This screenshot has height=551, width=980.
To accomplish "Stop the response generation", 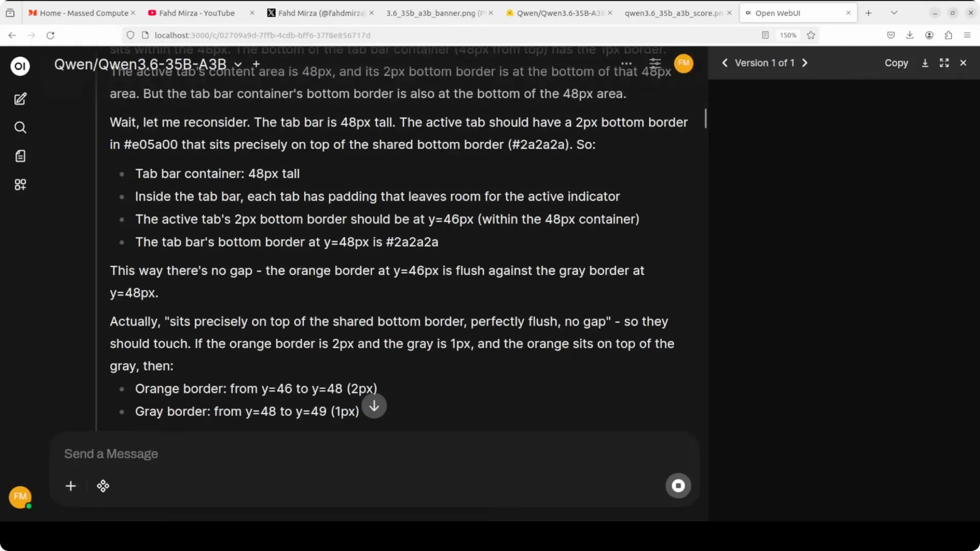I will (x=678, y=486).
